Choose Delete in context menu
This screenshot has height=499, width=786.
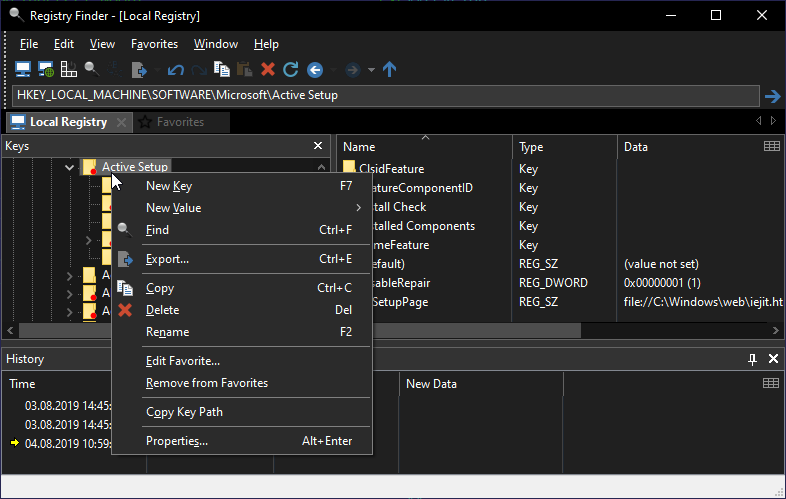242,310
